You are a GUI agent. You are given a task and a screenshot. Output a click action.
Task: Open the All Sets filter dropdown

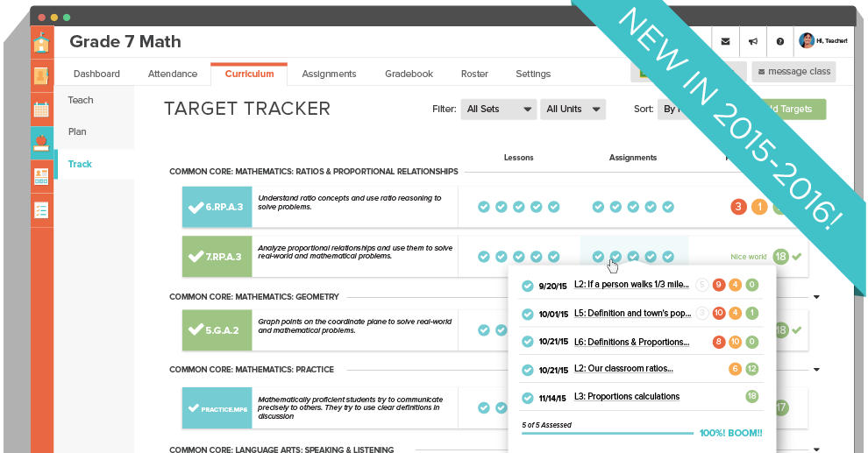(499, 110)
